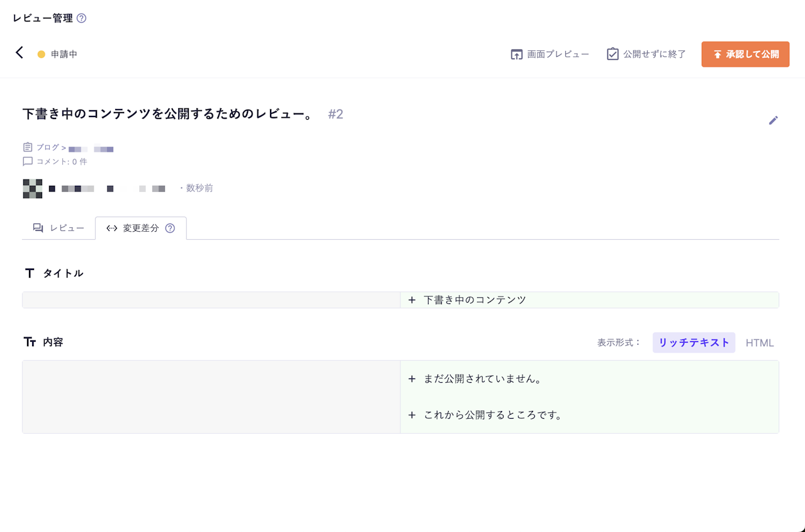
Task: Click the Tt icon beside 内容
Action: pyautogui.click(x=30, y=342)
